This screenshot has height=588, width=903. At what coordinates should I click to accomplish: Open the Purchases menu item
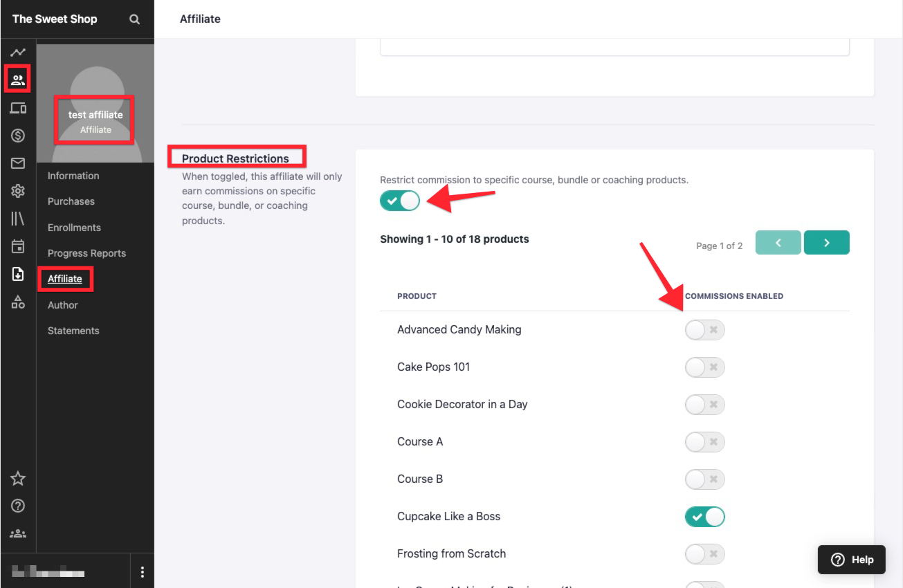(x=71, y=201)
